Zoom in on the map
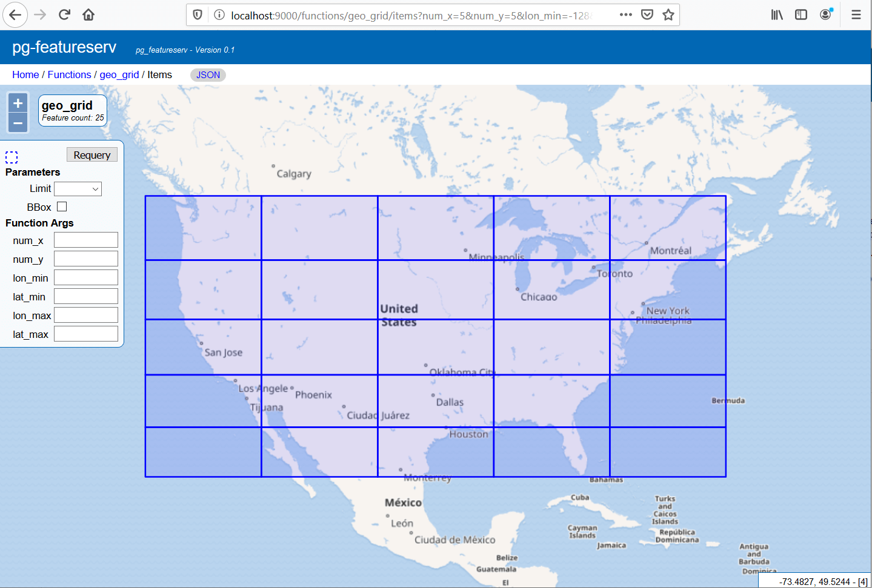This screenshot has height=588, width=872. 18,104
